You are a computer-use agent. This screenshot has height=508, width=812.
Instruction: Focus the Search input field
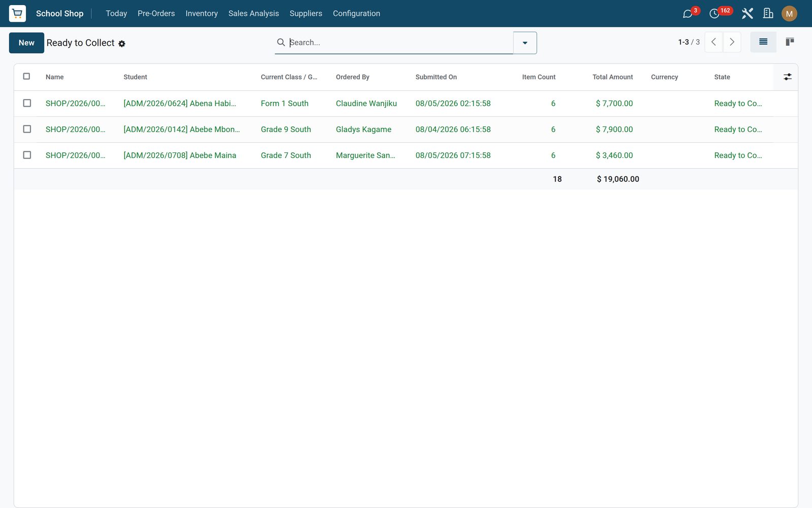[400, 42]
